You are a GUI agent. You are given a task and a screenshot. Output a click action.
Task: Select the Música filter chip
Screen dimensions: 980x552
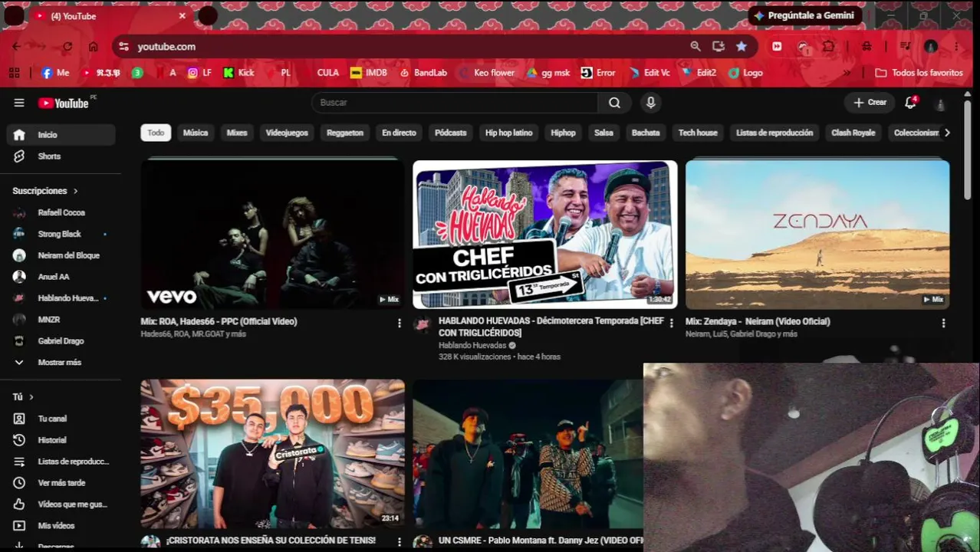click(x=196, y=133)
